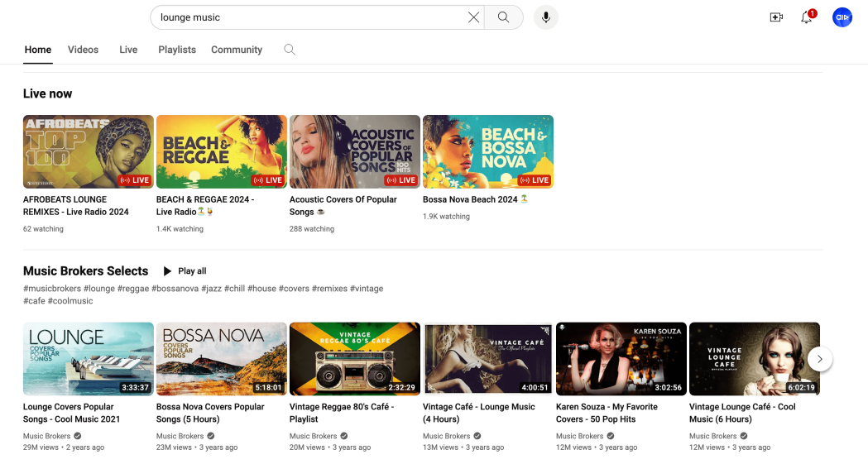
Task: Open the Music Brokers Selects heading
Action: 86,271
